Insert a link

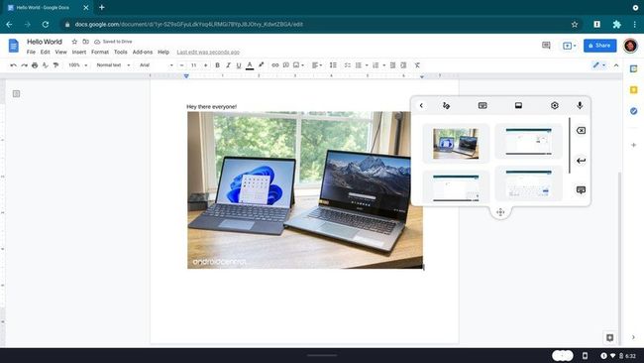[275, 65]
